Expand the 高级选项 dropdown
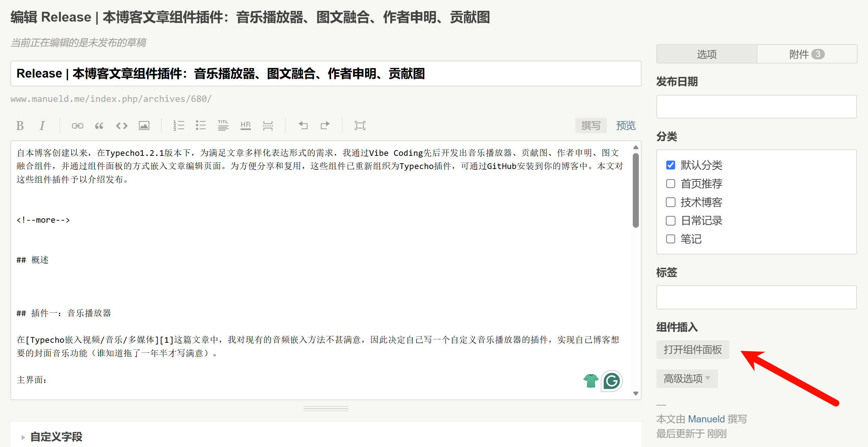868x447 pixels. [687, 379]
